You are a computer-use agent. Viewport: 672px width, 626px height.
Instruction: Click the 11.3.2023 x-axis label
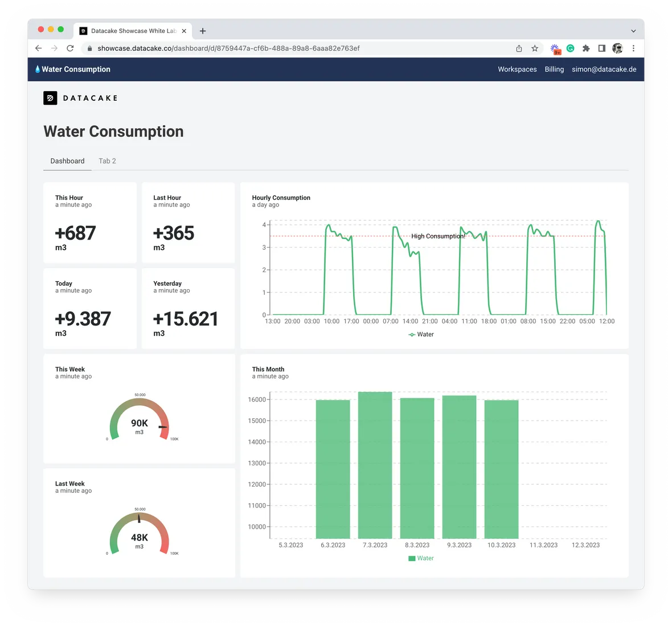[x=543, y=545]
